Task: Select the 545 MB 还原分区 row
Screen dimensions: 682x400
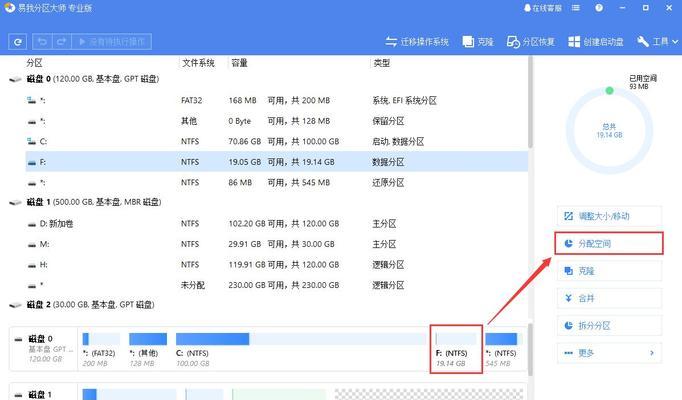Action: (x=277, y=183)
